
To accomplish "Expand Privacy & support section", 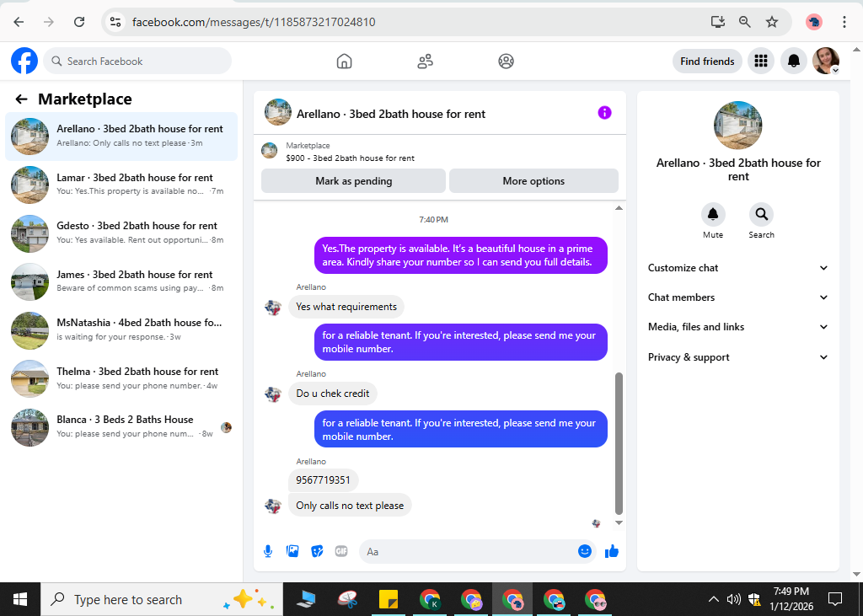I will (737, 357).
